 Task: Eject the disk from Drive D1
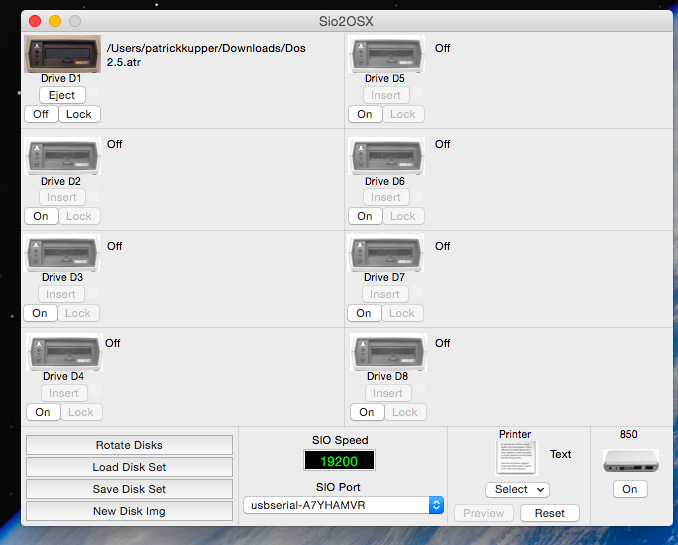point(62,95)
